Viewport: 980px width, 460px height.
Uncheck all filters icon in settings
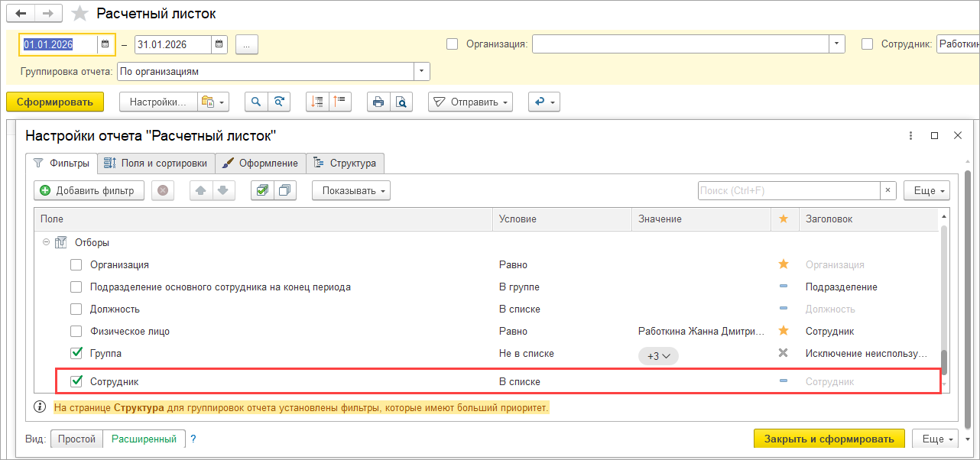pyautogui.click(x=284, y=190)
